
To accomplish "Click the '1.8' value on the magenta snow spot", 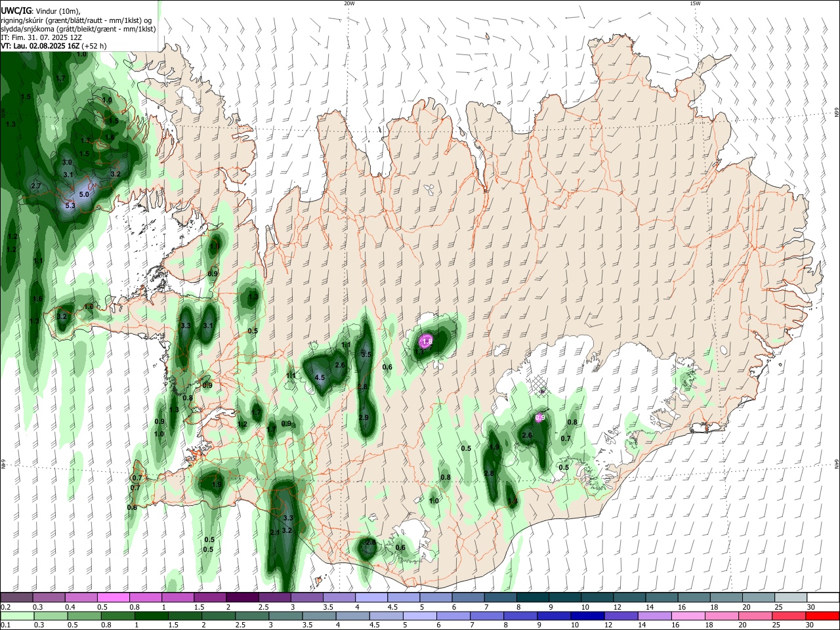I will (x=427, y=341).
